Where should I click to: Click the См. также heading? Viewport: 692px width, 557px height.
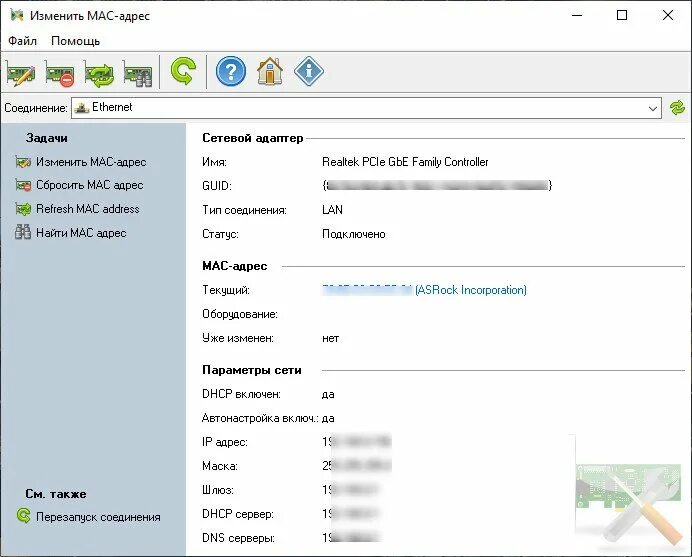[x=56, y=493]
